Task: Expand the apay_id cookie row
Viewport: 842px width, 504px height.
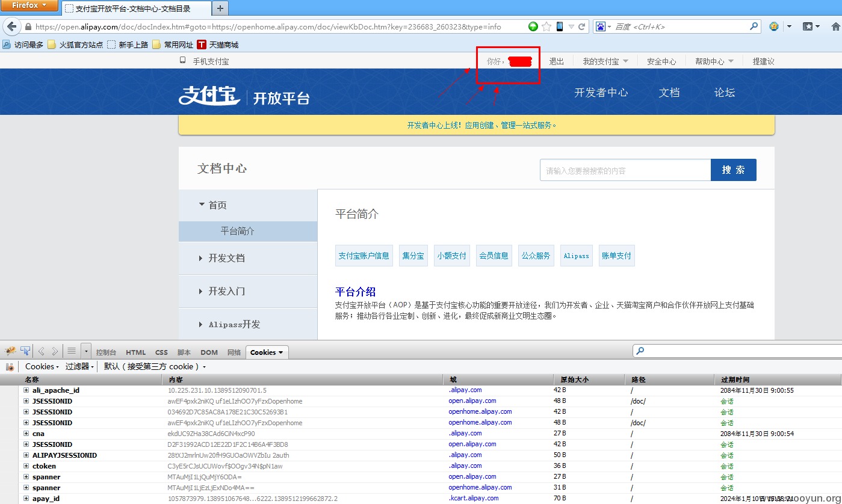Action: pyautogui.click(x=26, y=499)
